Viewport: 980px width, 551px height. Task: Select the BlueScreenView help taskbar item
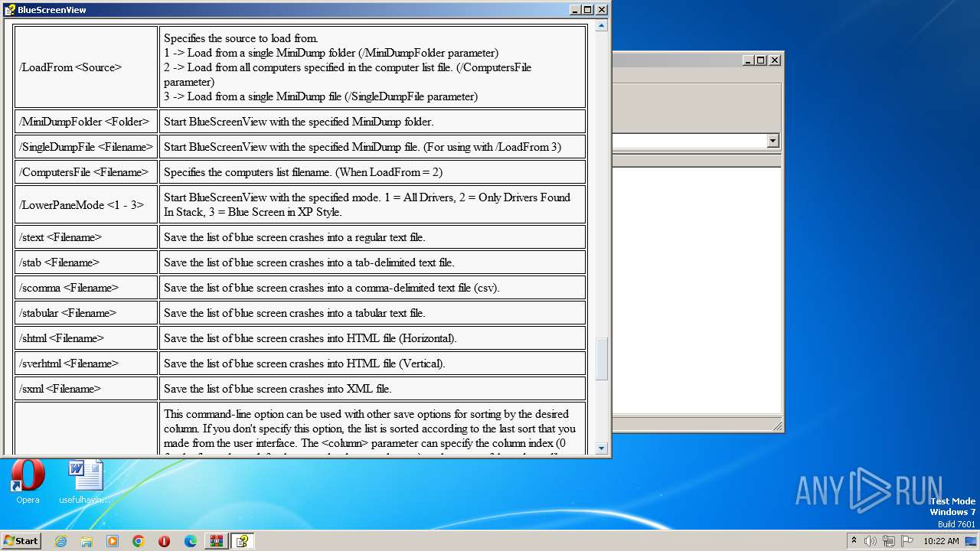[x=243, y=541]
